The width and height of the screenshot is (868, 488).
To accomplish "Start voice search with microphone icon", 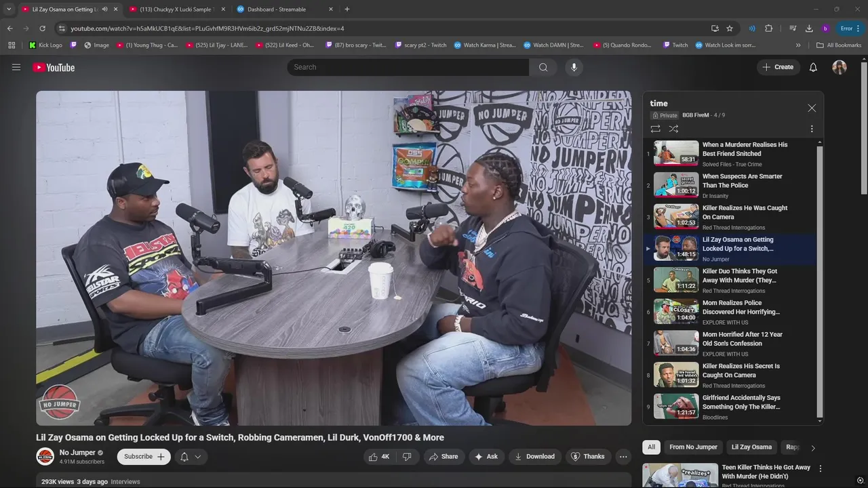I will [x=574, y=67].
